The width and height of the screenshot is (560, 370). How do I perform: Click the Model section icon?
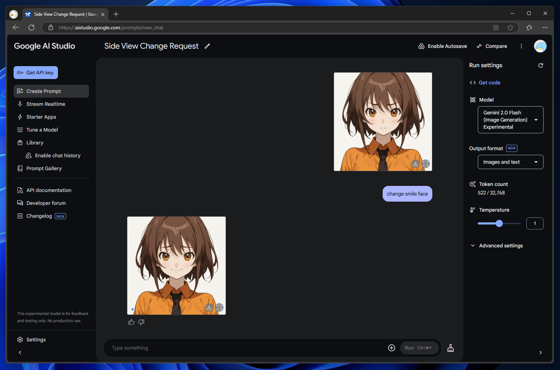[472, 100]
